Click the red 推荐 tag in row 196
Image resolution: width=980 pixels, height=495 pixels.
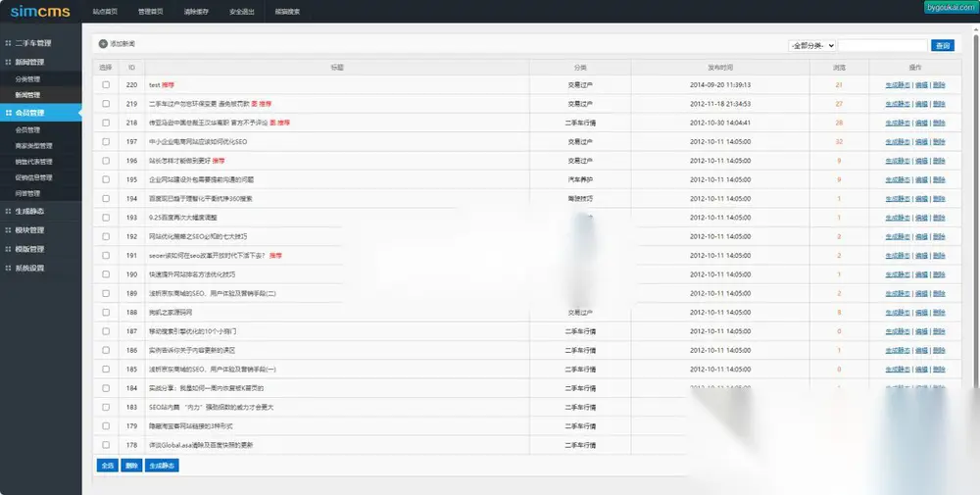pos(219,161)
